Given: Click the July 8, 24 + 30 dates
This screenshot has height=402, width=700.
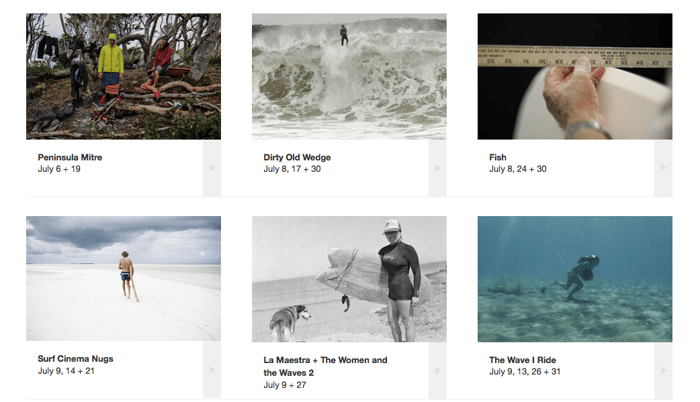Looking at the screenshot, I should click(x=517, y=169).
